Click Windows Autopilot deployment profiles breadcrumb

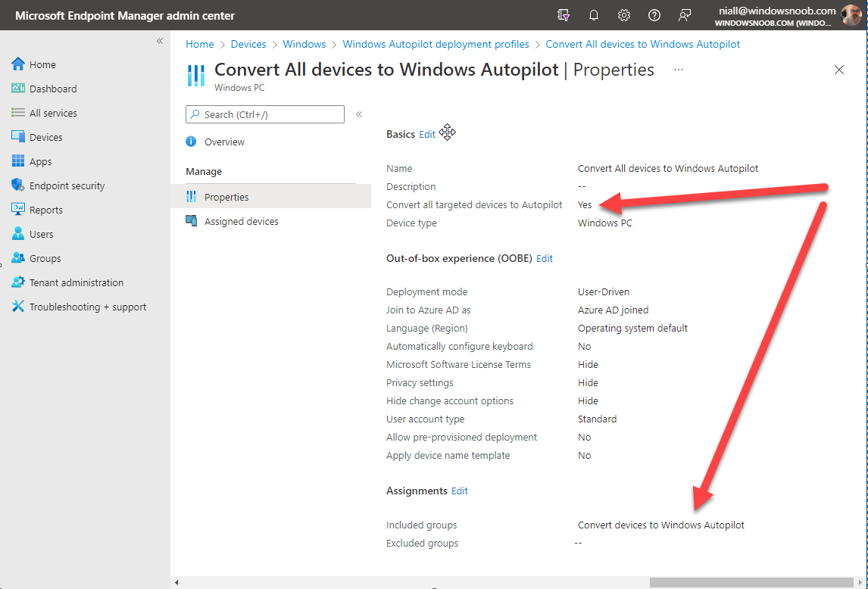click(436, 44)
